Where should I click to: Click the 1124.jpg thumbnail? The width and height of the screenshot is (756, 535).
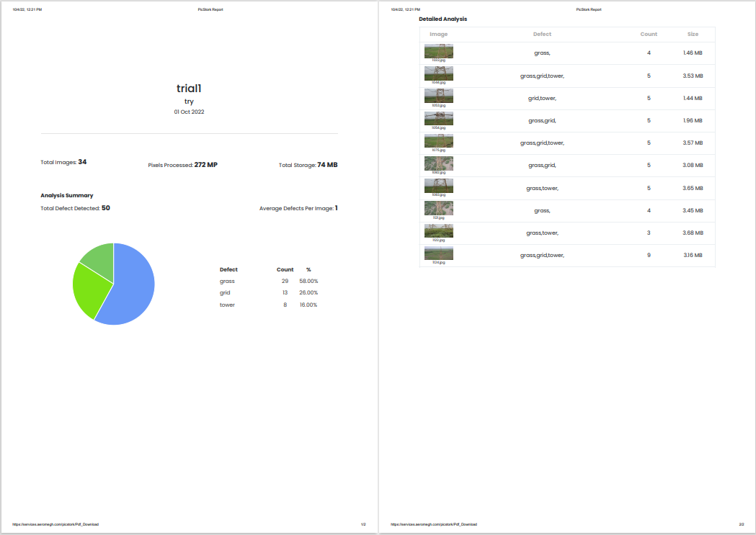[x=438, y=253]
